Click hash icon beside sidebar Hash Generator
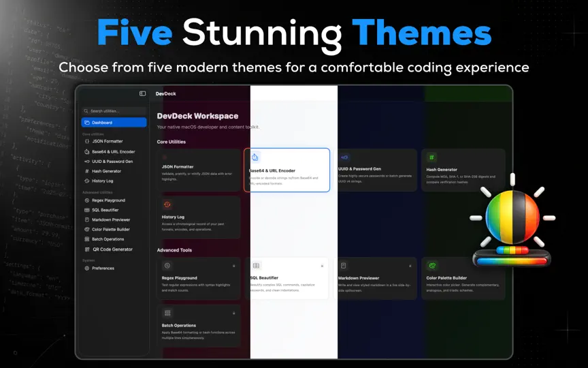Viewport: 588px width, 368px height. pos(87,171)
